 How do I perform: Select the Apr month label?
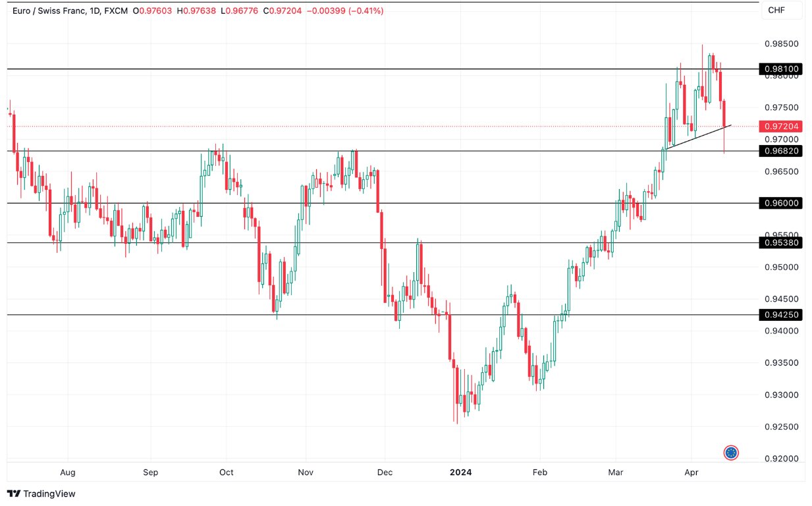tap(691, 472)
